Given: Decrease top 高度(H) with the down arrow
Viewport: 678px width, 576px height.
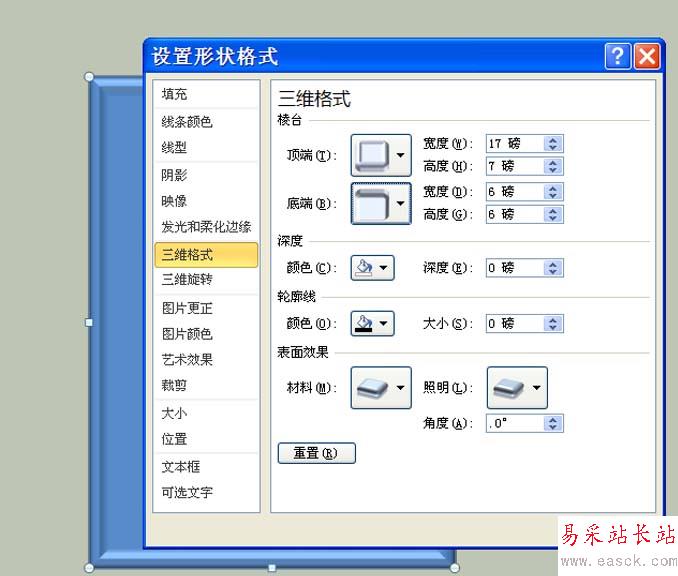Looking at the screenshot, I should (553, 170).
